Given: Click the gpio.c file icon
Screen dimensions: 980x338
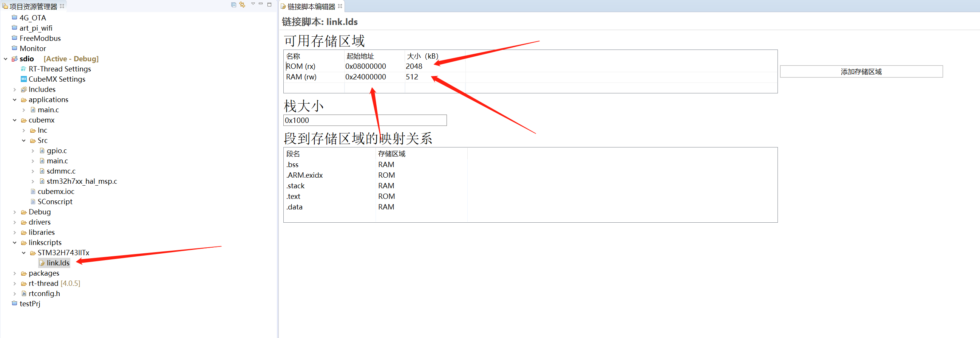Looking at the screenshot, I should click(x=42, y=151).
